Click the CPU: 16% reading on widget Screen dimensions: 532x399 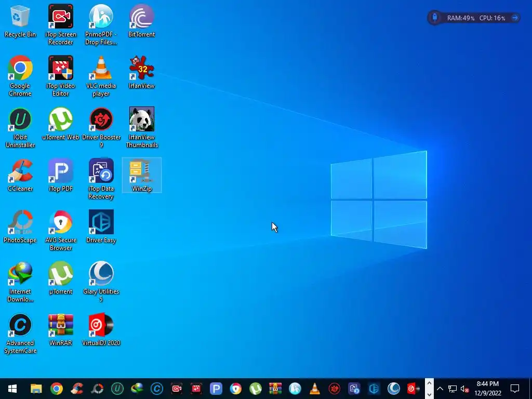[x=493, y=18]
